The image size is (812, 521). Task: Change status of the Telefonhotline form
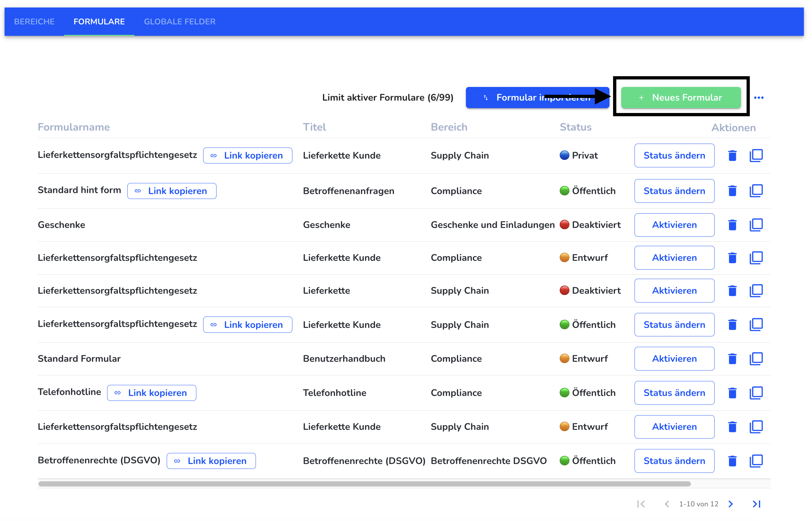[674, 393]
